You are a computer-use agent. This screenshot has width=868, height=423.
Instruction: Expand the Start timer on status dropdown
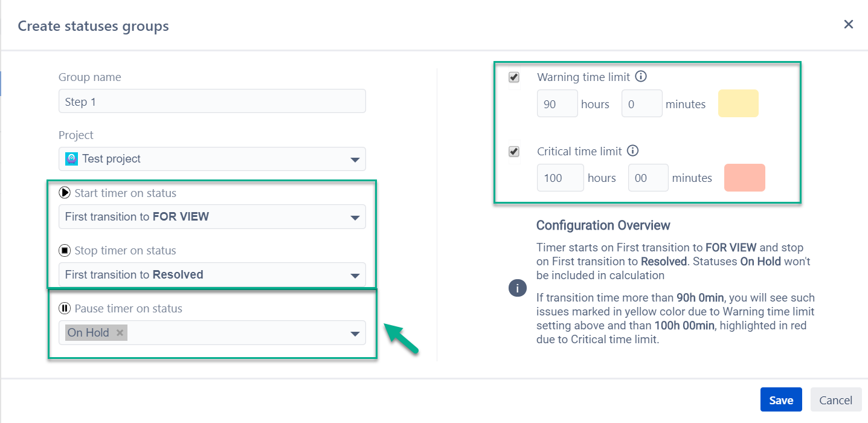click(212, 216)
